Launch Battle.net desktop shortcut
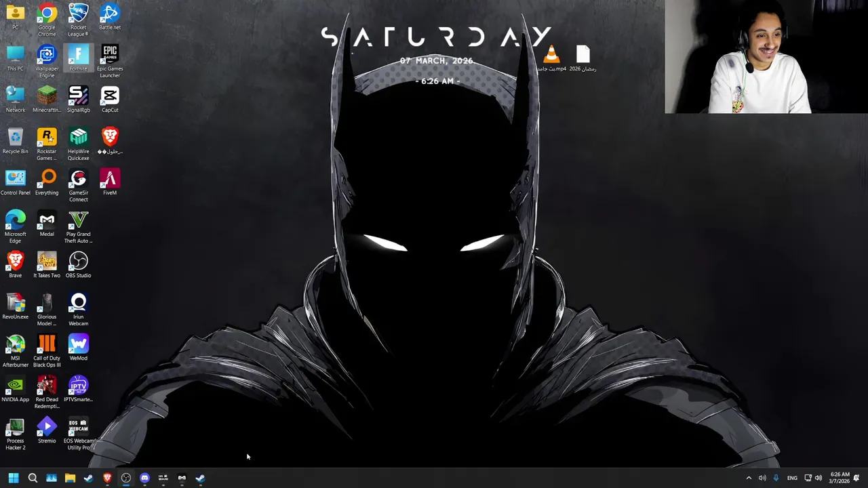Viewport: 868px width, 488px height. pyautogui.click(x=110, y=18)
